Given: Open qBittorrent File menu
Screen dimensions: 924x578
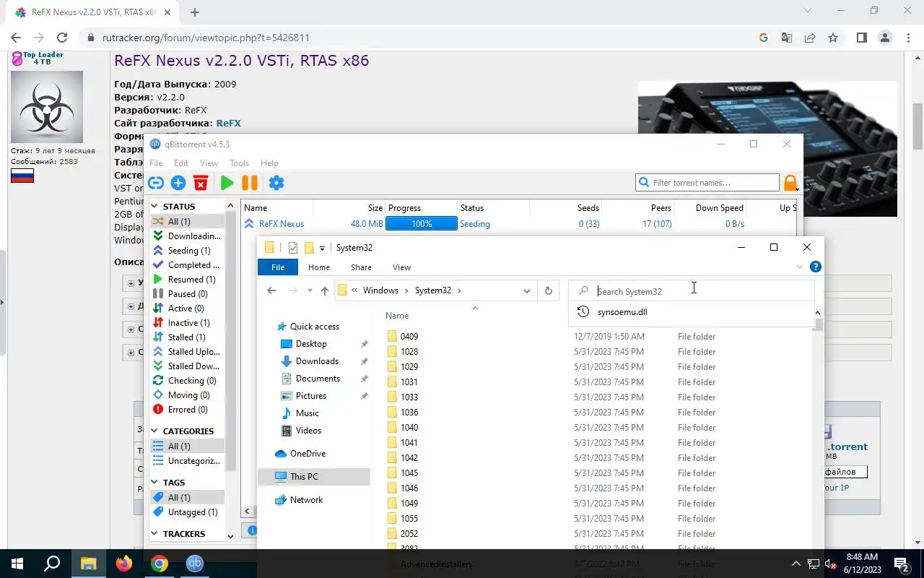Looking at the screenshot, I should (156, 163).
